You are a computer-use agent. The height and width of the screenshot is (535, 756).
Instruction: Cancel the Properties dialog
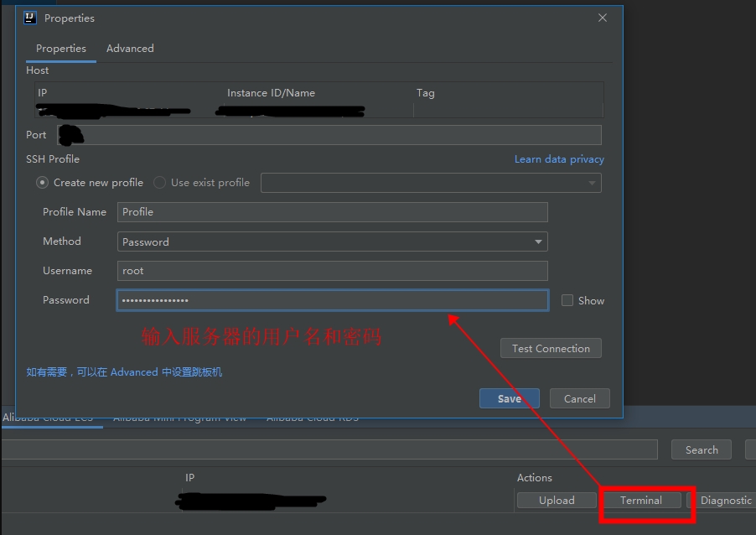(x=579, y=399)
